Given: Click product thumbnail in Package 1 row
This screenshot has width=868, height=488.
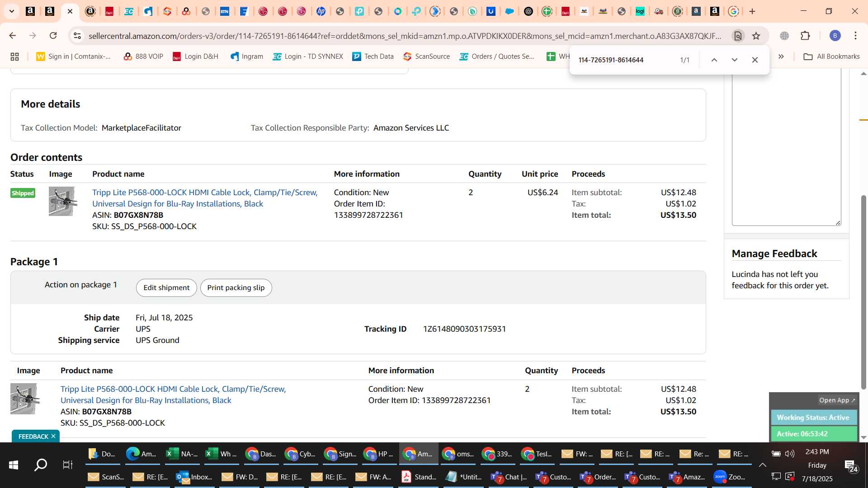Looking at the screenshot, I should (25, 399).
